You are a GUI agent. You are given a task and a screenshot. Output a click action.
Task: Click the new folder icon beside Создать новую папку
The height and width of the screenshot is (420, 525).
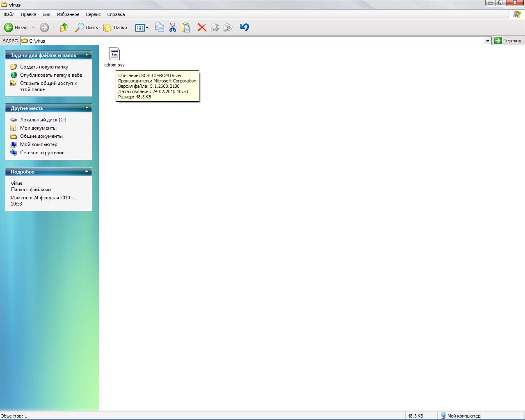pos(14,67)
